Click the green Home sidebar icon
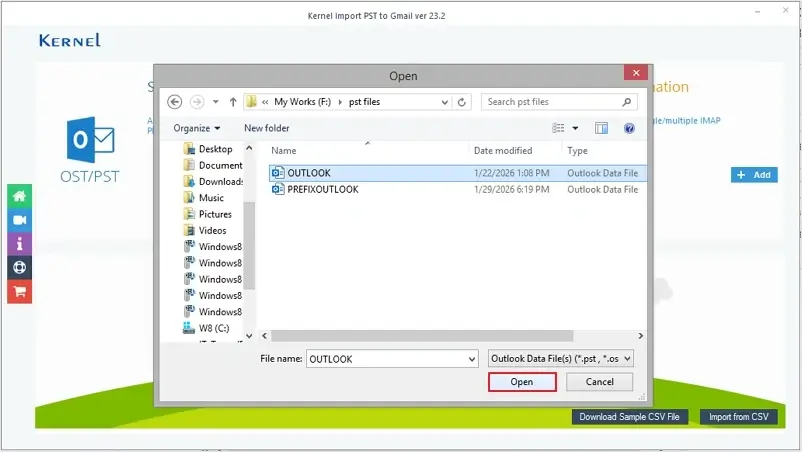Image resolution: width=802 pixels, height=452 pixels. (19, 196)
